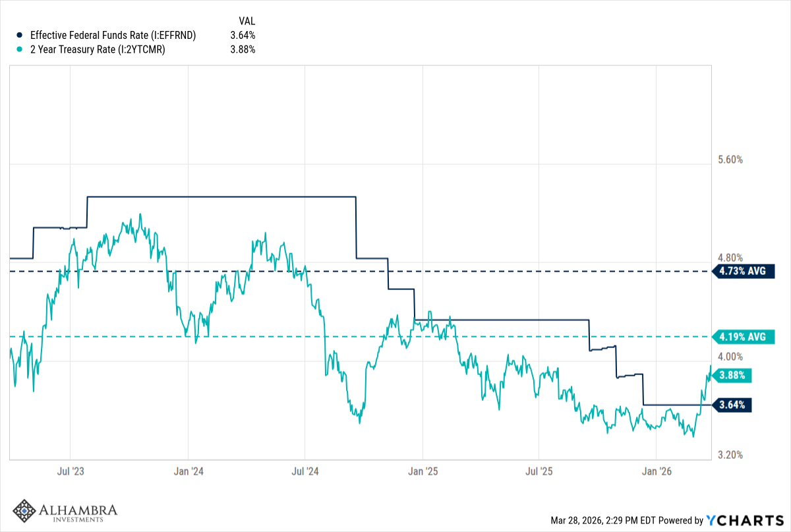Click the Jul '23 x-axis label
The height and width of the screenshot is (532, 791).
(x=70, y=471)
